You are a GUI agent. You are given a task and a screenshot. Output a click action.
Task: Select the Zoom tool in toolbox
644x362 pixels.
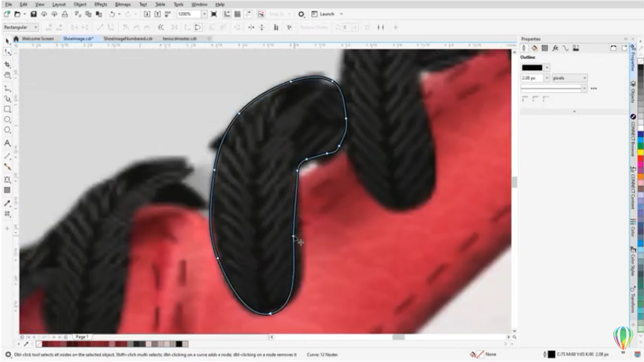click(x=8, y=75)
